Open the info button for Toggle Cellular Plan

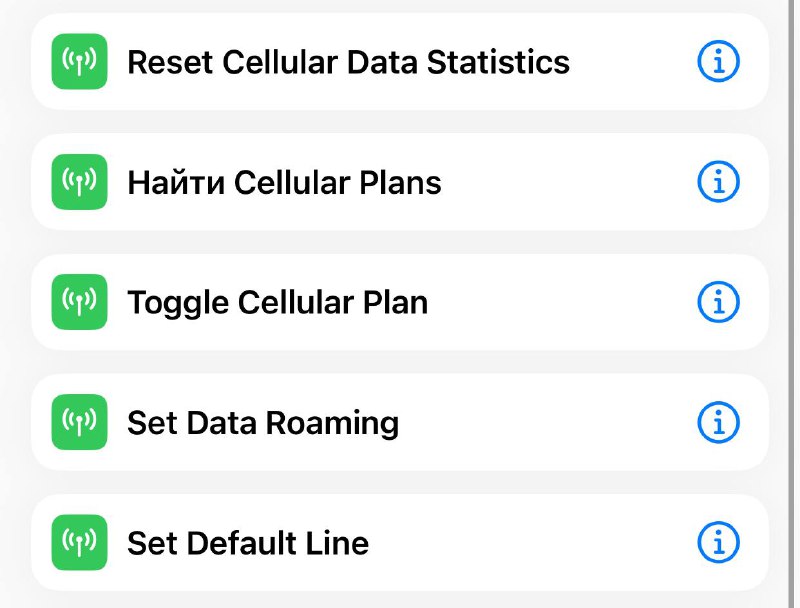point(718,302)
